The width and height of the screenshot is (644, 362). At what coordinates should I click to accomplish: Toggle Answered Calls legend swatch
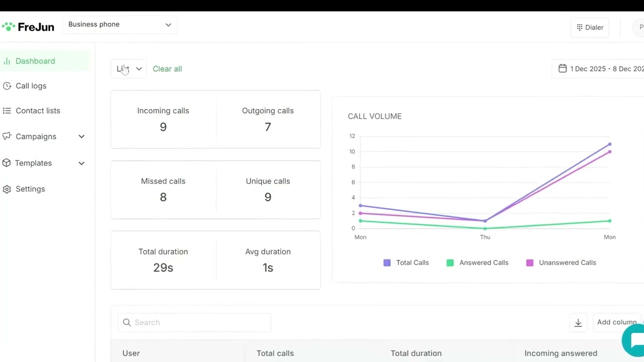450,262
